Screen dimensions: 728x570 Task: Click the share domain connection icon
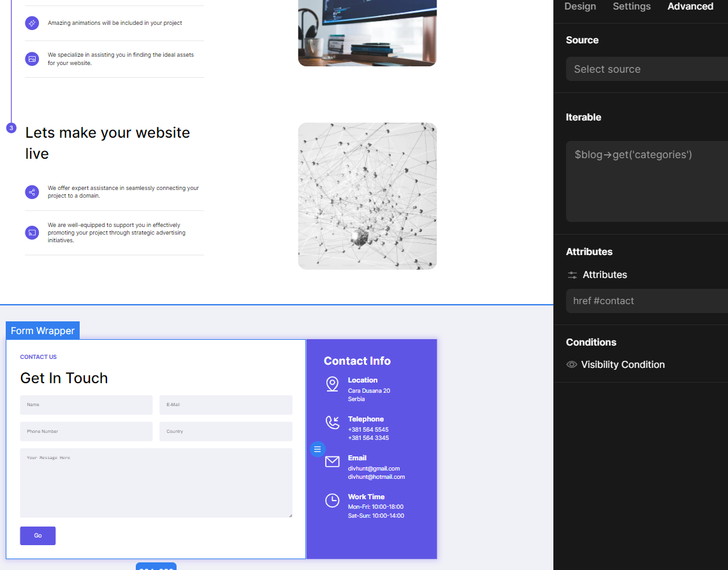[x=32, y=192]
